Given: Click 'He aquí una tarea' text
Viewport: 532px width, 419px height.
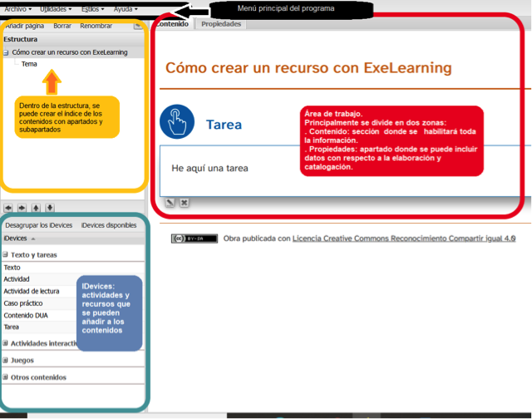Looking at the screenshot, I should tap(209, 168).
